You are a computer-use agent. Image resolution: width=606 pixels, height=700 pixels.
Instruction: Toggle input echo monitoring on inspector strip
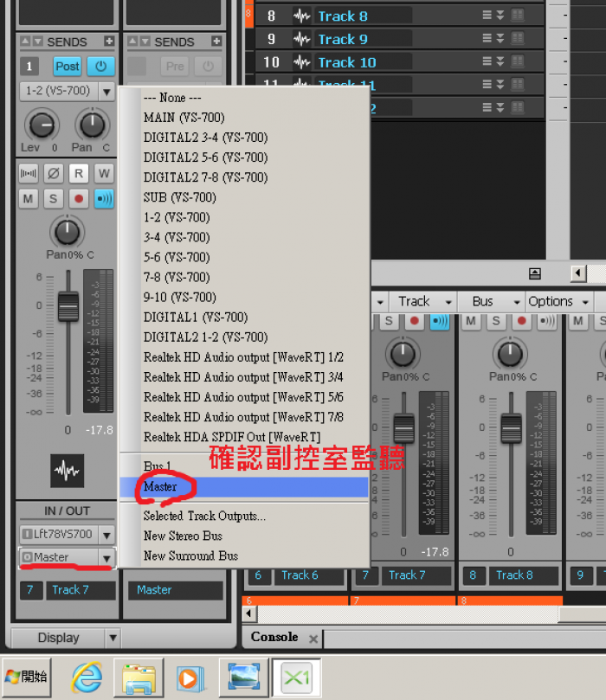coord(104,199)
